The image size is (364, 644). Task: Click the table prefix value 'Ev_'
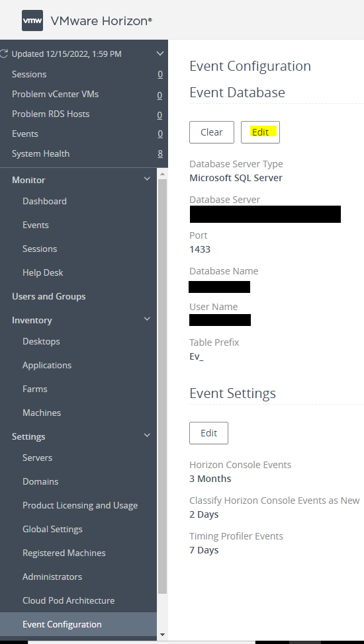click(x=196, y=356)
